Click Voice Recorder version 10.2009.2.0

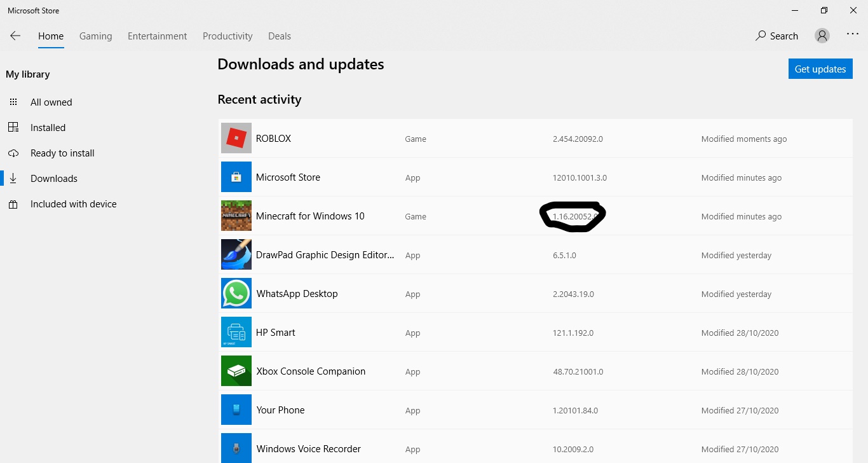coord(573,449)
